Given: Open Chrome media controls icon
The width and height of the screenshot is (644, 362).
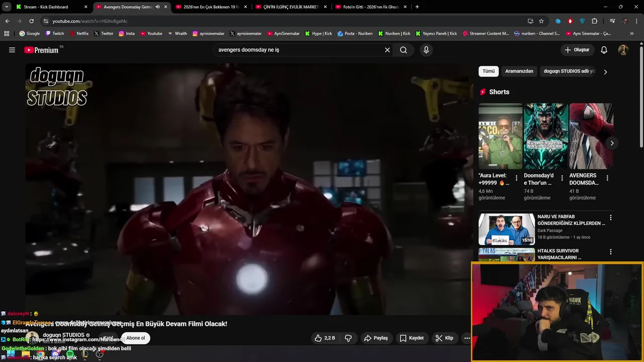Looking at the screenshot, I should pyautogui.click(x=612, y=21).
